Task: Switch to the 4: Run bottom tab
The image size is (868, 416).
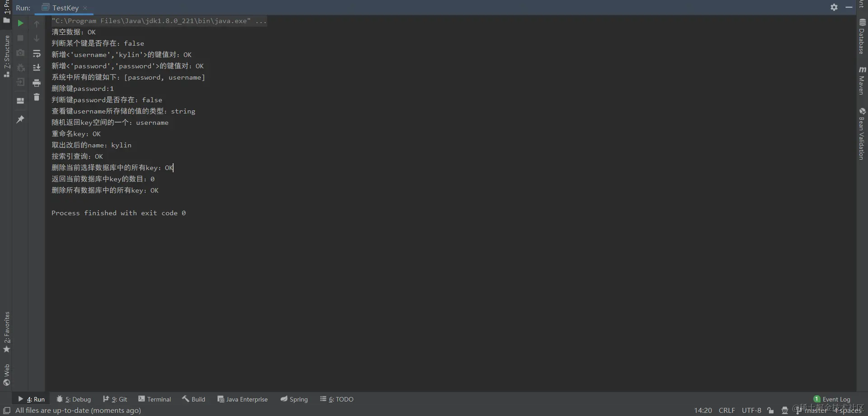Action: 31,399
